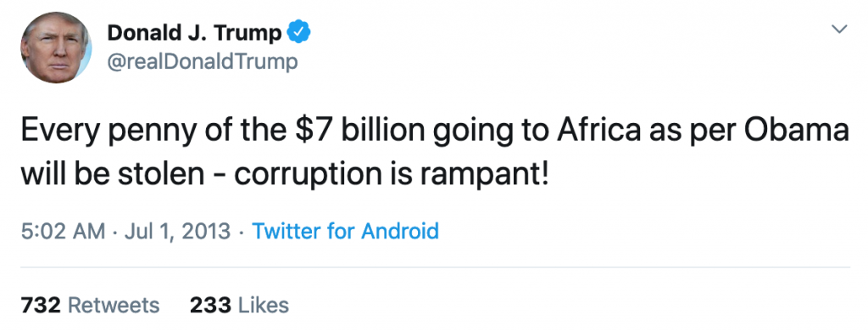This screenshot has width=868, height=331.
Task: Click the number 233 like count
Action: pyautogui.click(x=210, y=306)
